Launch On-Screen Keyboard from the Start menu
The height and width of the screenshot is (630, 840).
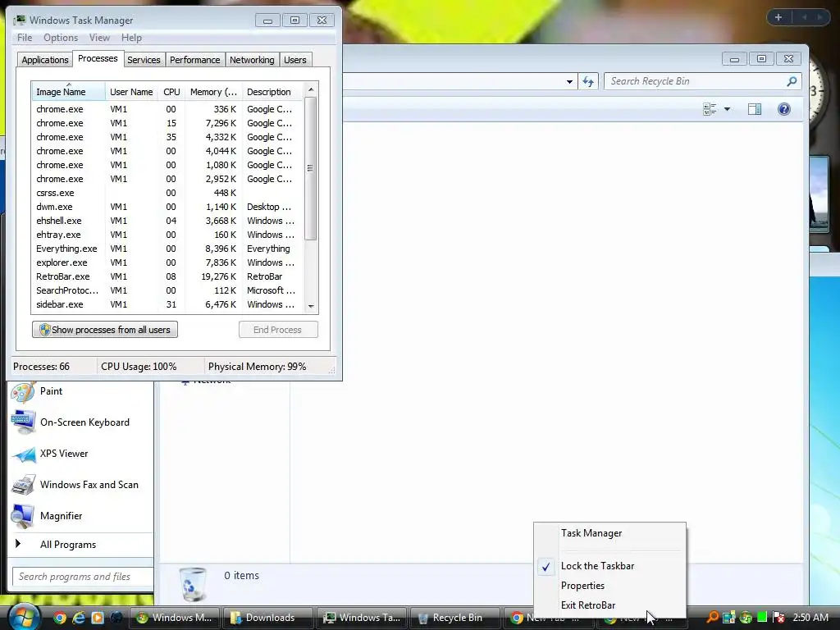(80, 422)
